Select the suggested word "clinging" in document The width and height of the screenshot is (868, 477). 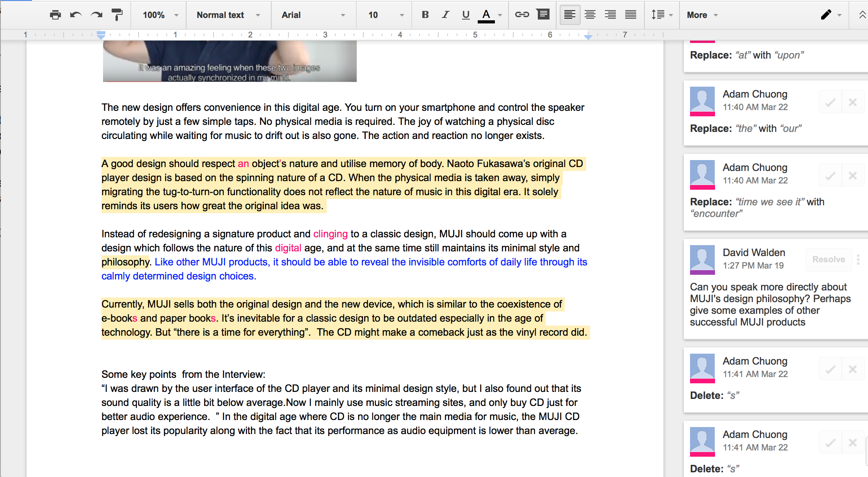point(330,234)
